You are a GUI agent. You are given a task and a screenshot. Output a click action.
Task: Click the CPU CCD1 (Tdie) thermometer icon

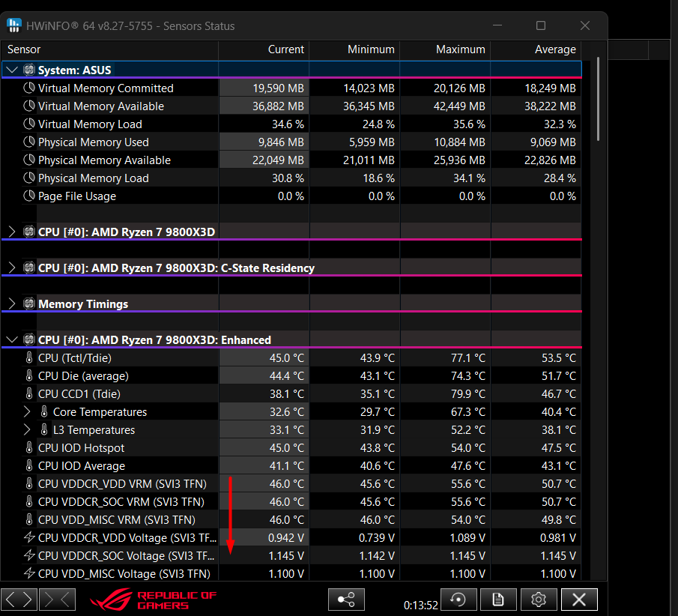(29, 393)
